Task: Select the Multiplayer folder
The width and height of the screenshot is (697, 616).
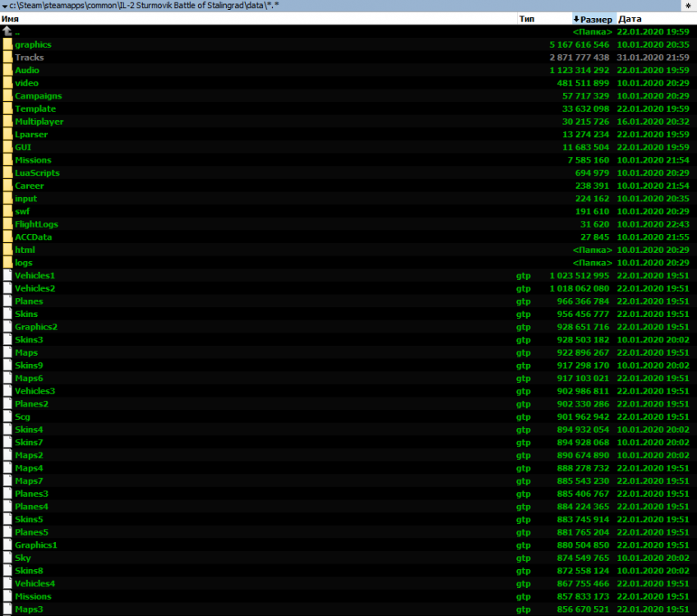Action: [40, 121]
